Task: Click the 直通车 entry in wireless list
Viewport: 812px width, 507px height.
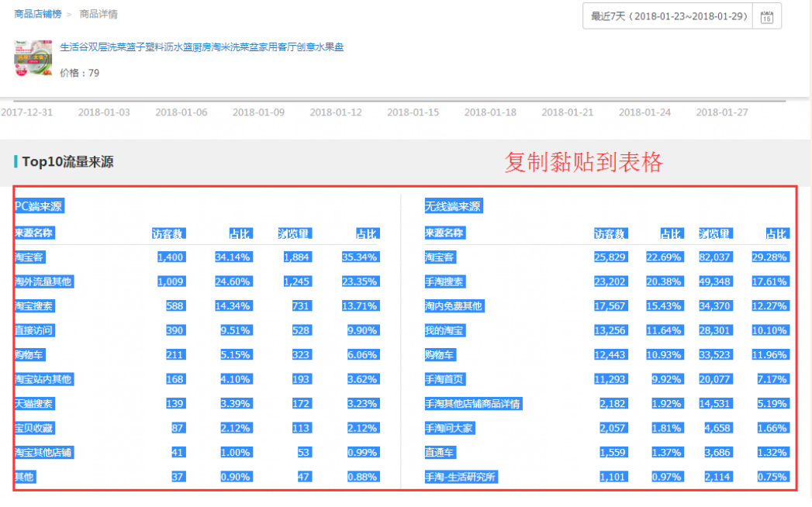Action: (442, 452)
